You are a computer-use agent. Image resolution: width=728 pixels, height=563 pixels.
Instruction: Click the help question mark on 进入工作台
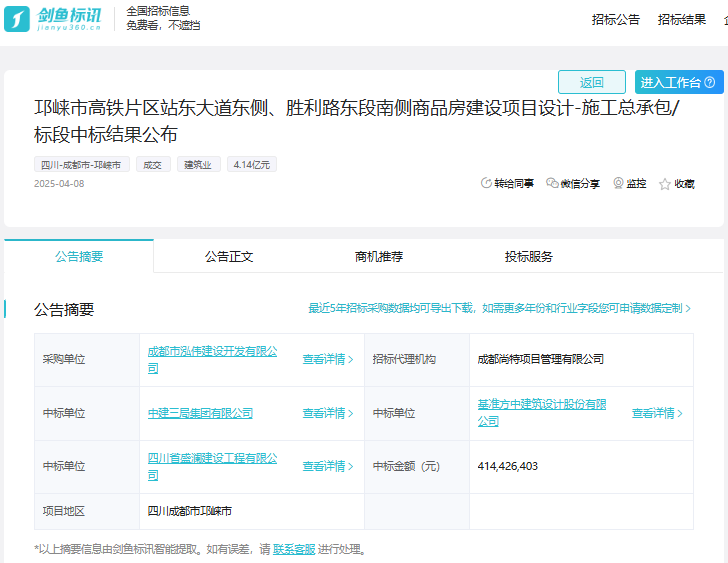pos(709,82)
